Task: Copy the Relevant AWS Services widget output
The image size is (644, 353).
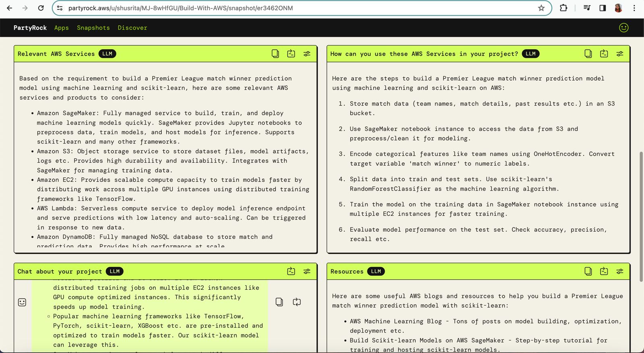Action: 275,54
